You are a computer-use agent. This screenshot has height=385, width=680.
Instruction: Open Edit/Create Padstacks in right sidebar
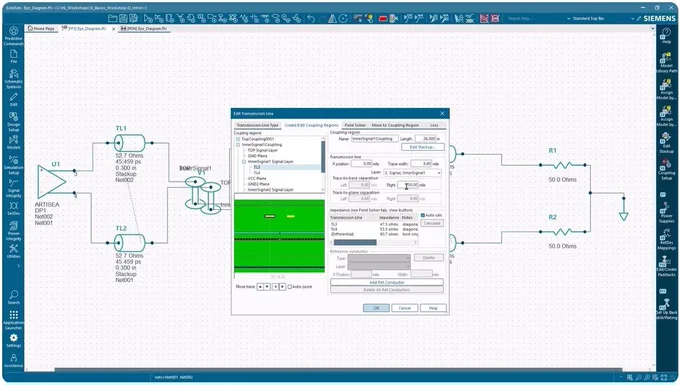pos(667,267)
